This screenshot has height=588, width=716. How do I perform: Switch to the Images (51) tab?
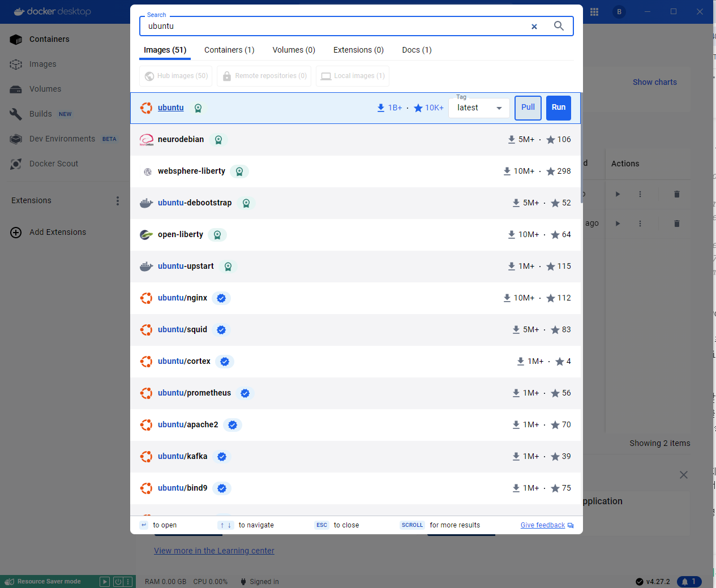tap(165, 50)
